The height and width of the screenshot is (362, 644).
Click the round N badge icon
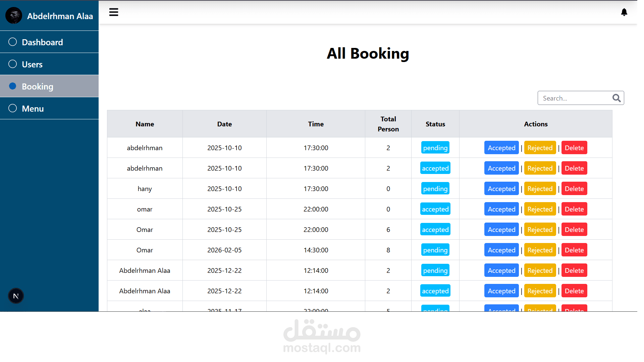(16, 296)
